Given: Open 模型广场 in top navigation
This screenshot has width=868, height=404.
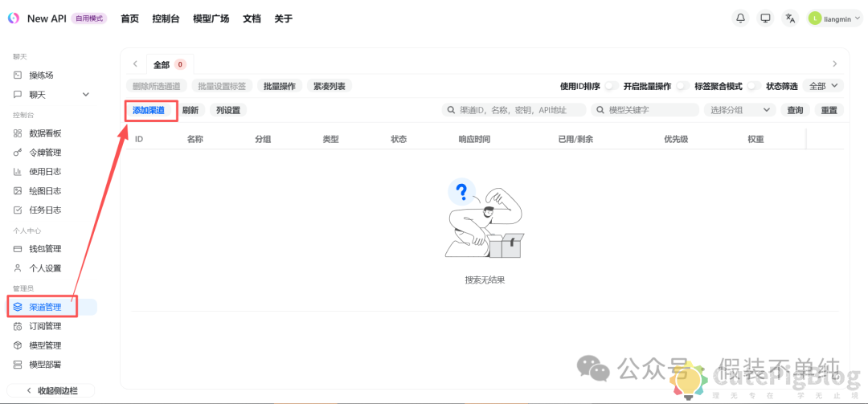Looking at the screenshot, I should pos(211,18).
